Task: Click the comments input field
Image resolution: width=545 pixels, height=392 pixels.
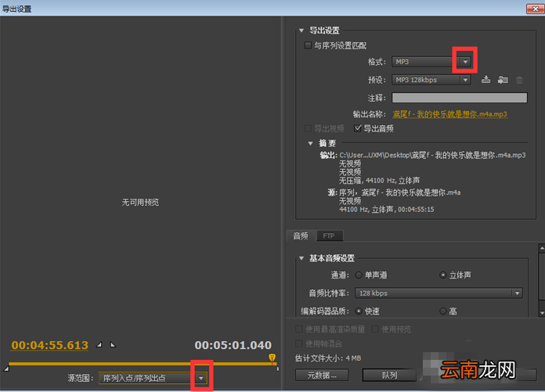Action: tap(460, 98)
